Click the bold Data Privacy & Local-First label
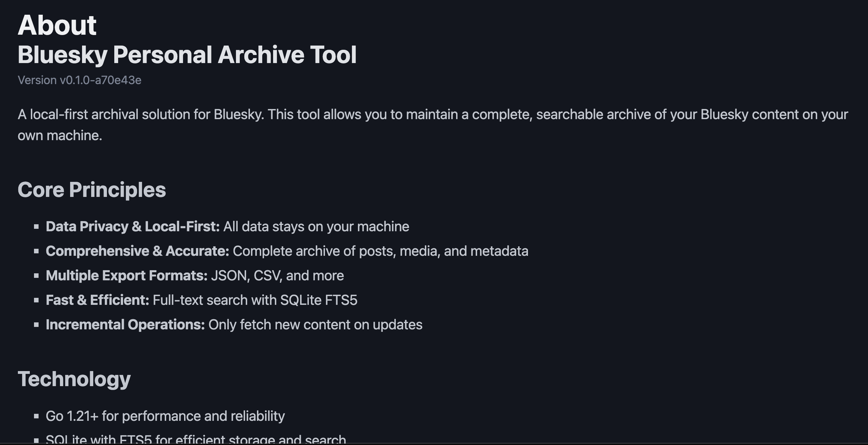Viewport: 868px width, 445px height. point(133,227)
